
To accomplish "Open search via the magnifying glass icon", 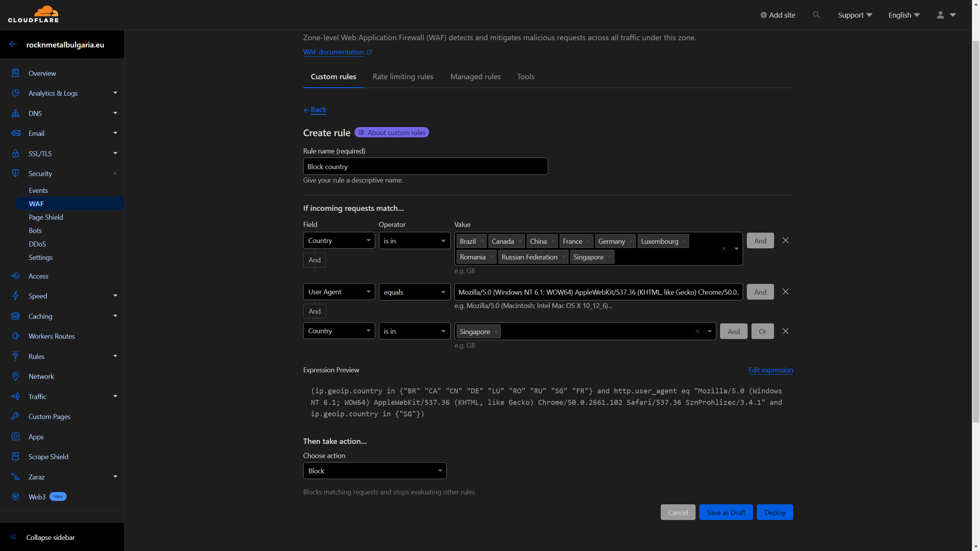I will (x=817, y=15).
